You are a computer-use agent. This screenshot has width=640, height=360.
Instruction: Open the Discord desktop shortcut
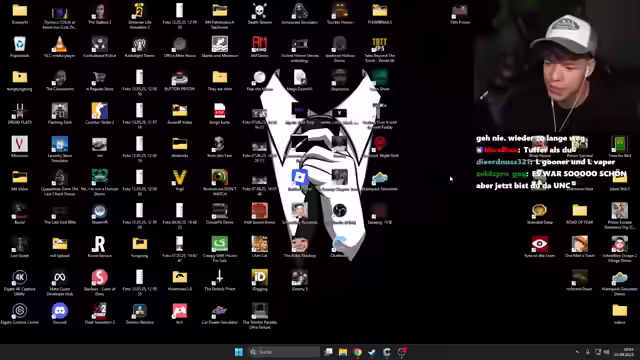click(60, 311)
